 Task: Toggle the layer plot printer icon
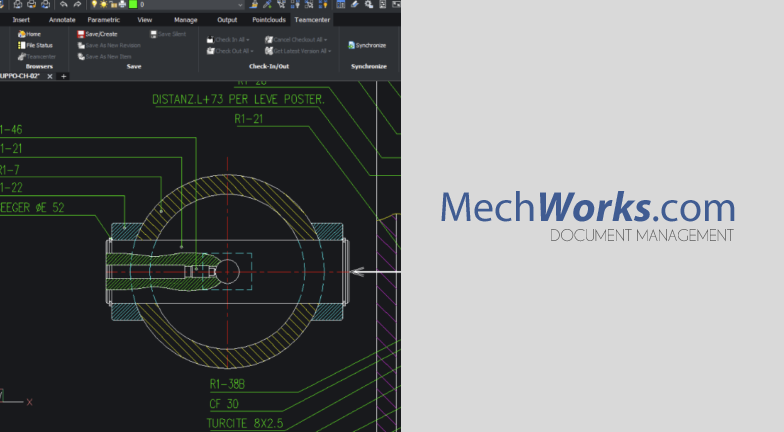pos(122,4)
